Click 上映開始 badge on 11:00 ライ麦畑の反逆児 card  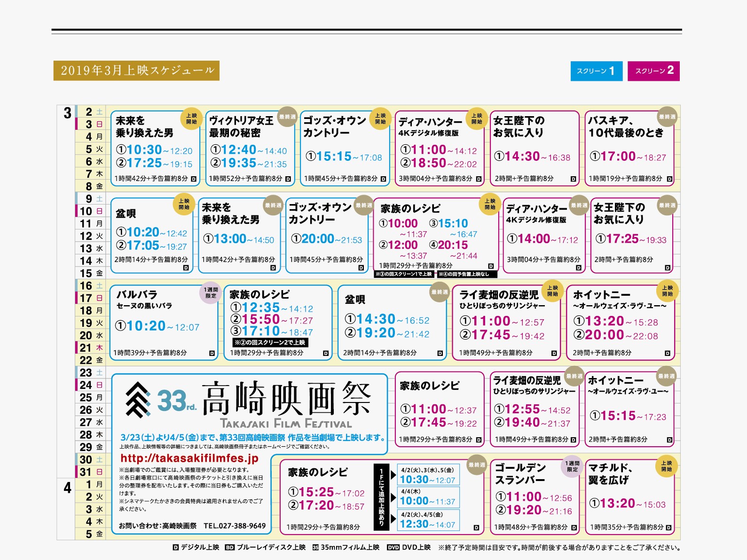point(552,291)
